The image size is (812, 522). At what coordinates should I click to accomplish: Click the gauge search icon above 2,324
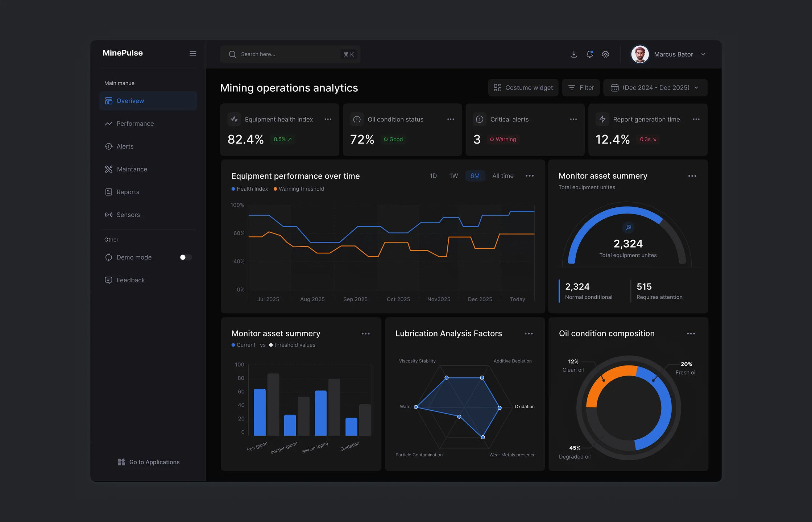pyautogui.click(x=629, y=227)
